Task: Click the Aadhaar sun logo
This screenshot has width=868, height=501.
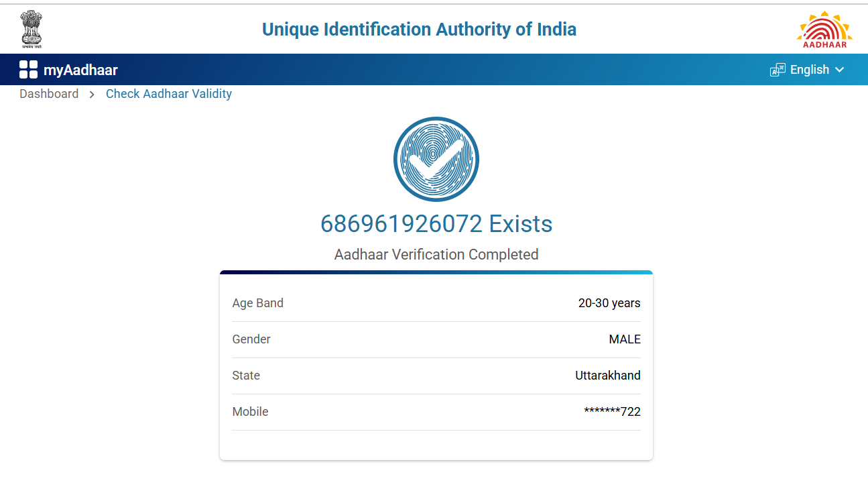Action: 824,29
